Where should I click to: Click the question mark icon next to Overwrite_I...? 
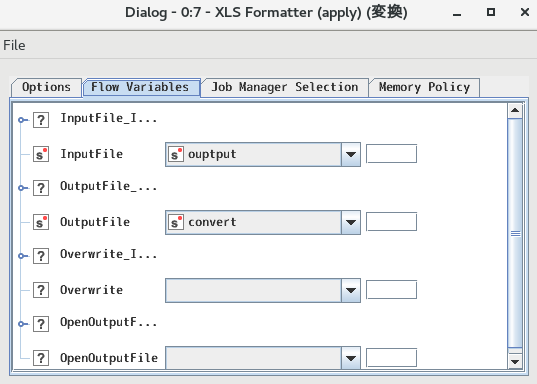(x=41, y=256)
